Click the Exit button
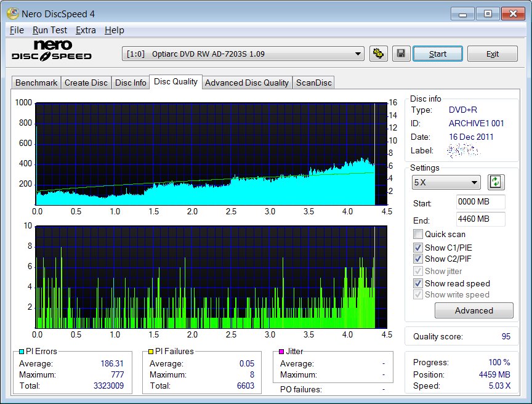This screenshot has width=532, height=404. pos(493,54)
